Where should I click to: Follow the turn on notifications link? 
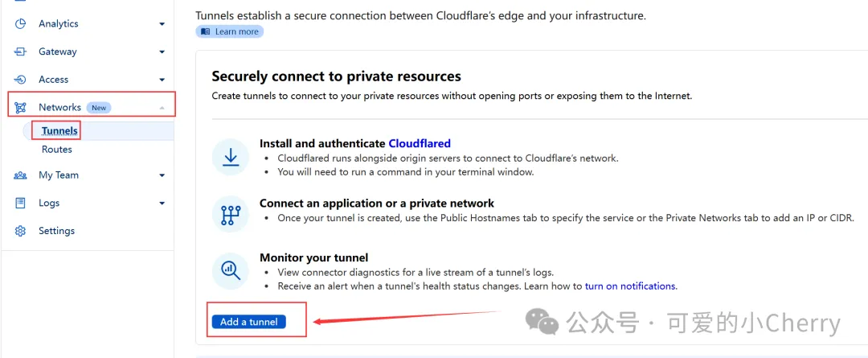coord(631,286)
